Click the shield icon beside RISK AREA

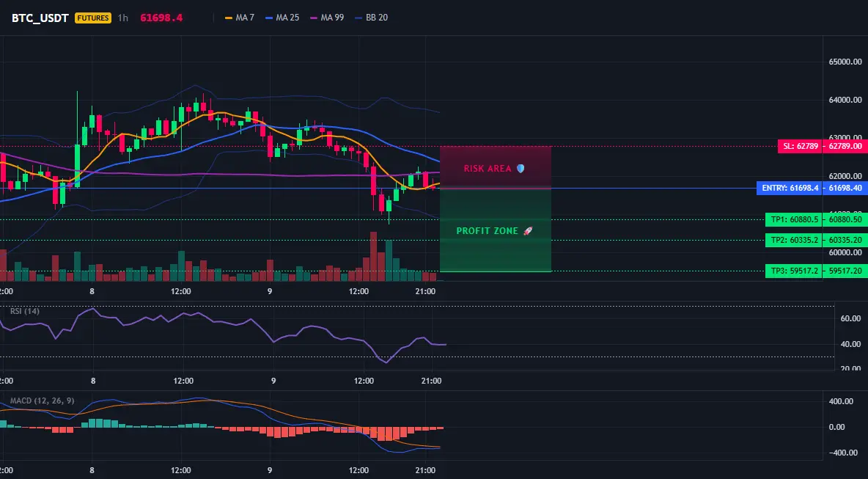point(521,168)
